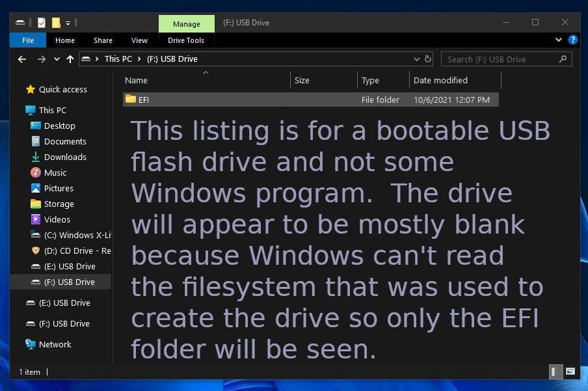This screenshot has width=588, height=391.
Task: Expand the ribbon with the chevron
Action: (x=558, y=40)
